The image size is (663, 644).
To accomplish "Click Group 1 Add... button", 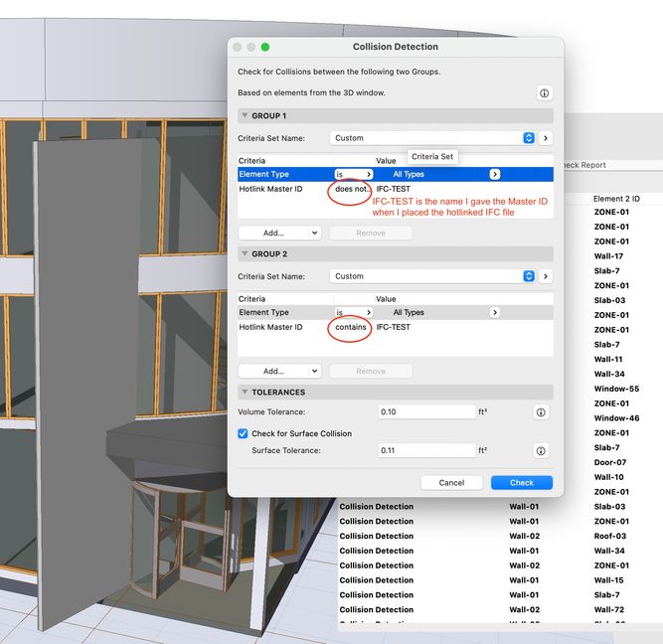I will (x=273, y=233).
